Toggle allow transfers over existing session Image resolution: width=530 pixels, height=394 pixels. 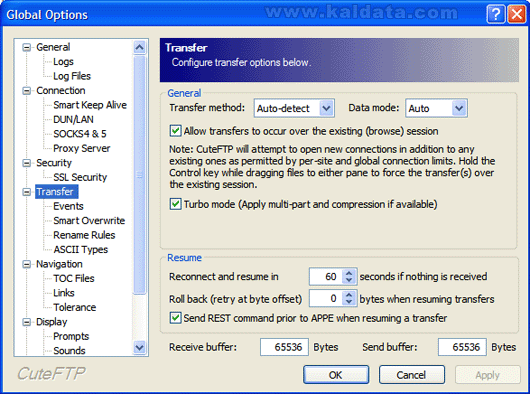click(175, 131)
